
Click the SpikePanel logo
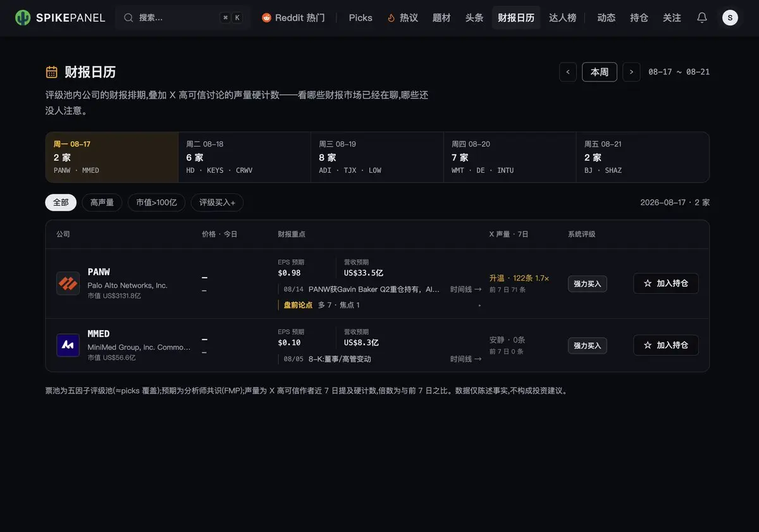(60, 18)
